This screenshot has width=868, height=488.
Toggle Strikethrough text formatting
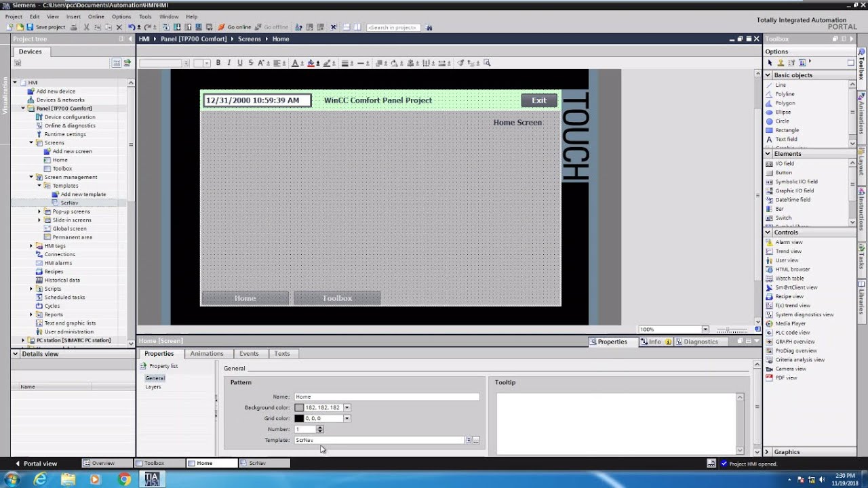251,63
